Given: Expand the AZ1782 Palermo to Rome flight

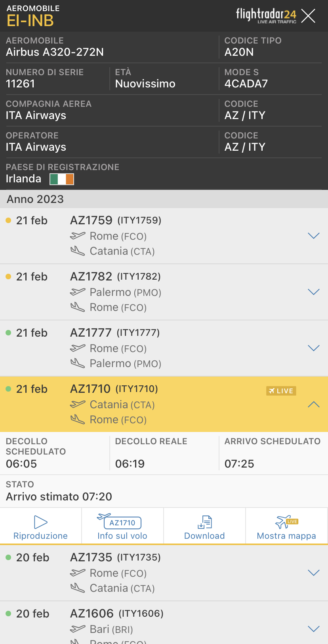Looking at the screenshot, I should 313,292.
